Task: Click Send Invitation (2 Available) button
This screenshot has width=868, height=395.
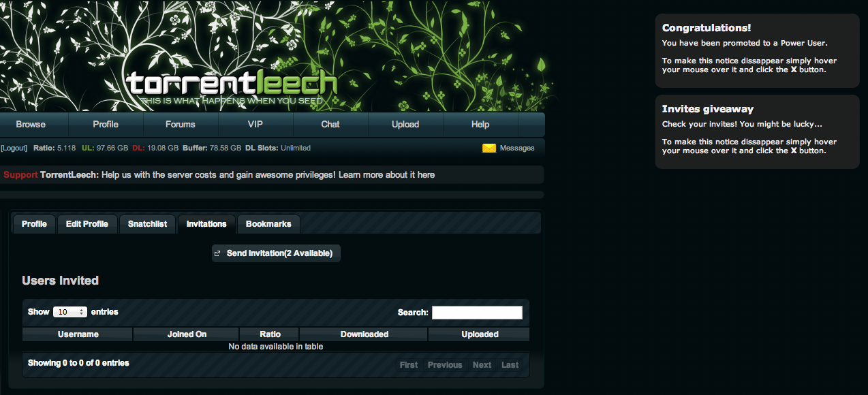Action: click(276, 253)
